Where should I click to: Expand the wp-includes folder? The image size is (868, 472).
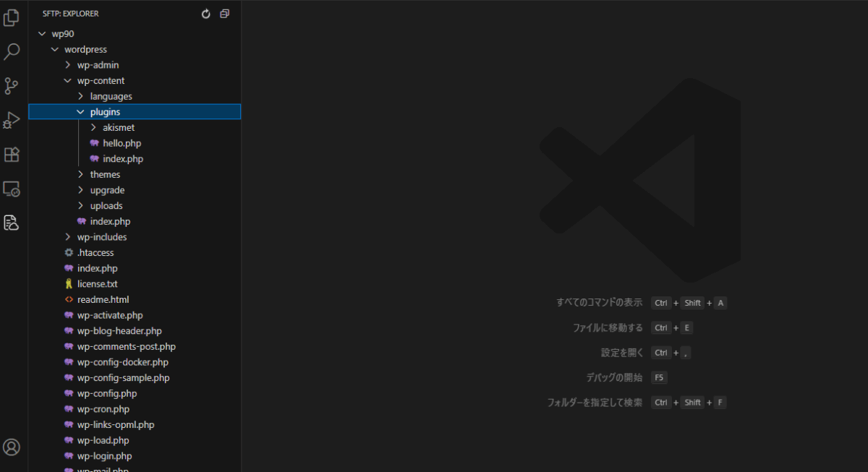(68, 237)
